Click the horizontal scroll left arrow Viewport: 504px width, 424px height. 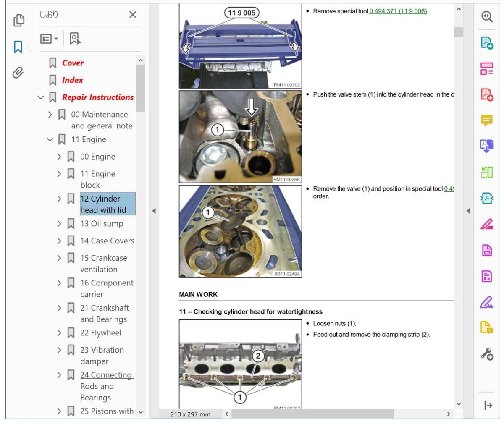pyautogui.click(x=226, y=414)
